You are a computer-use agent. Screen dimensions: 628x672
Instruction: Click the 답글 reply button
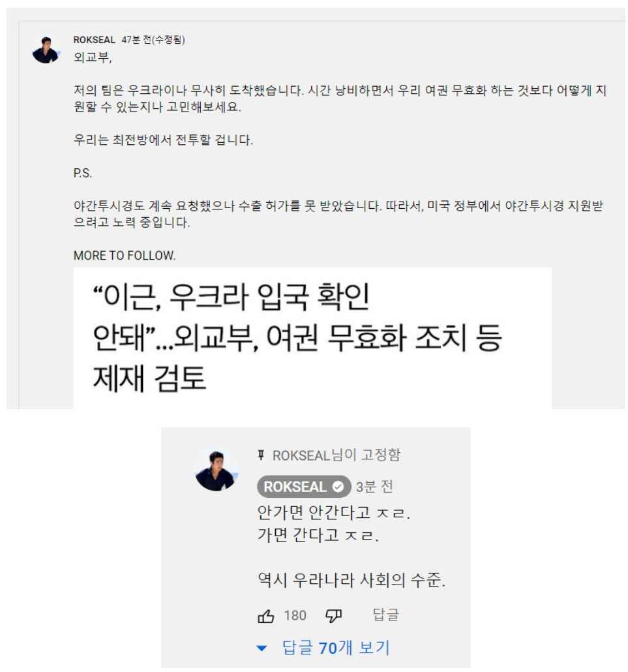pyautogui.click(x=385, y=615)
